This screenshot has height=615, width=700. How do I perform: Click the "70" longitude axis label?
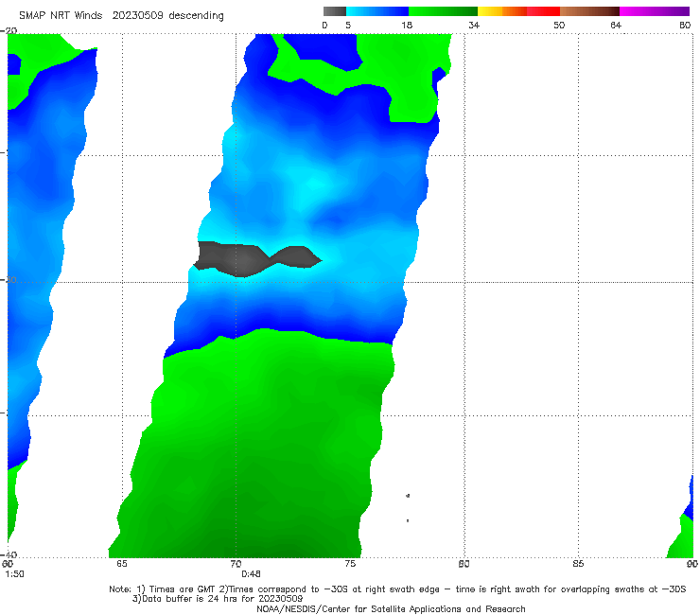coord(236,564)
